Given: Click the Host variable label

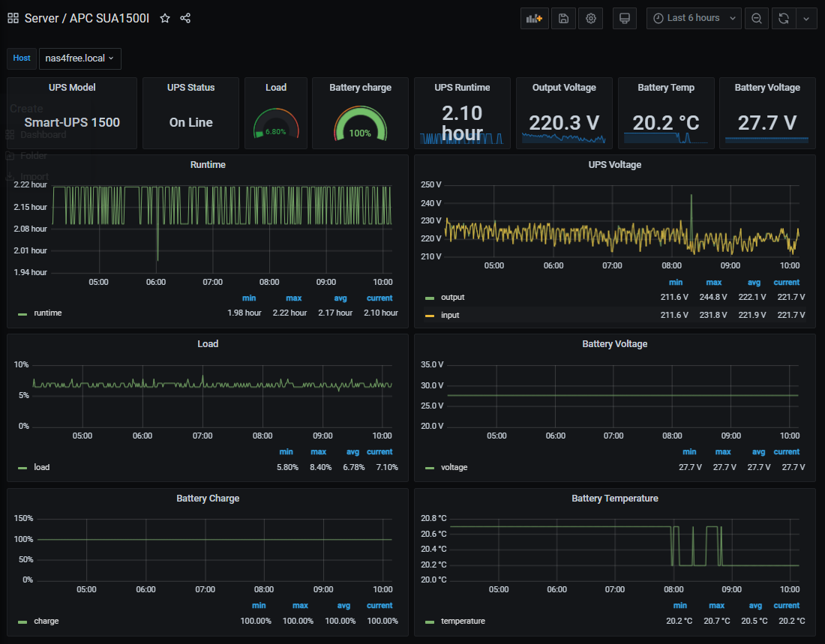Looking at the screenshot, I should 22,58.
